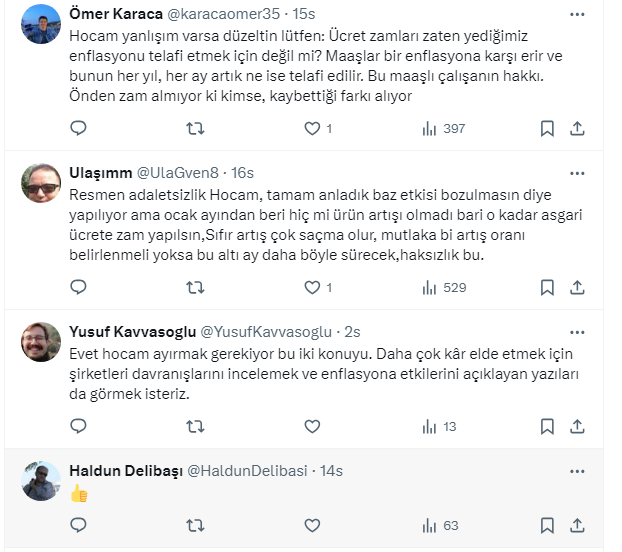This screenshot has height=552, width=622.
Task: Click Ömer Karaca's profile avatar
Action: point(40,24)
